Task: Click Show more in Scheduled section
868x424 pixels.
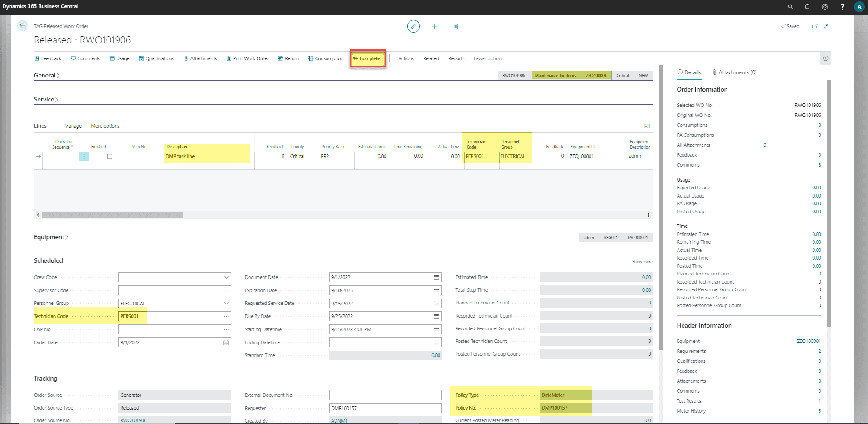Action: (642, 262)
